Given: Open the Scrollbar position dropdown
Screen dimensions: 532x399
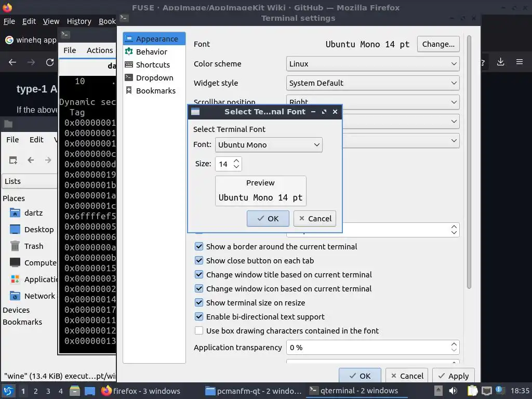Looking at the screenshot, I should point(373,102).
